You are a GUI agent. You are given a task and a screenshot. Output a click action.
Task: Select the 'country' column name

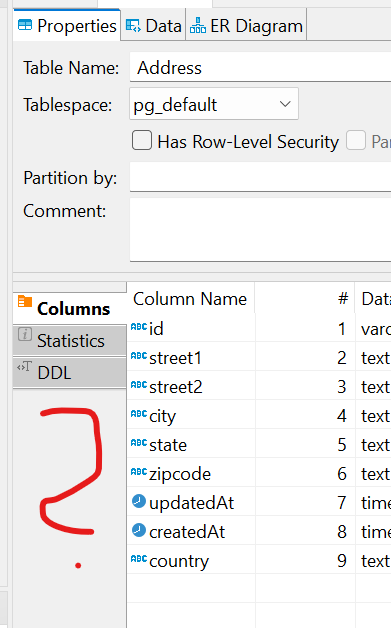point(179,562)
